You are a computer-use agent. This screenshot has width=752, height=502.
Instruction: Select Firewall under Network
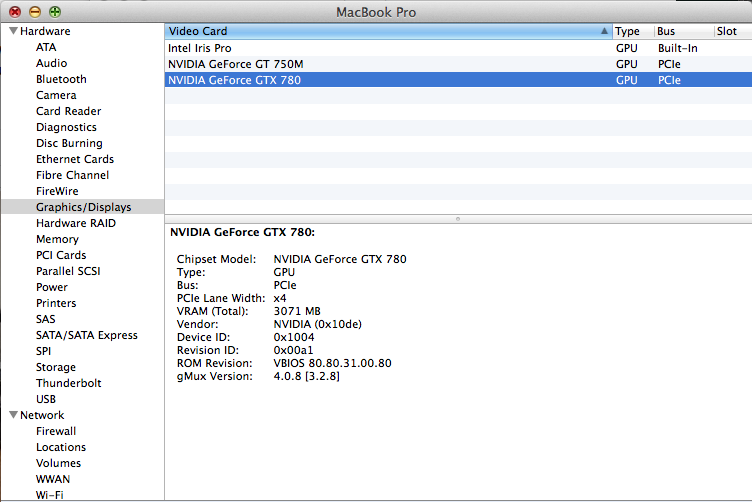56,431
